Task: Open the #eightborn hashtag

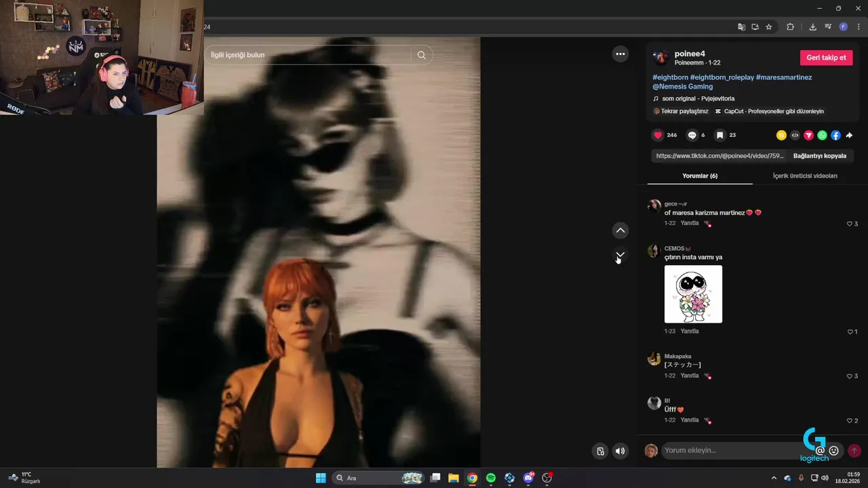Action: point(670,77)
